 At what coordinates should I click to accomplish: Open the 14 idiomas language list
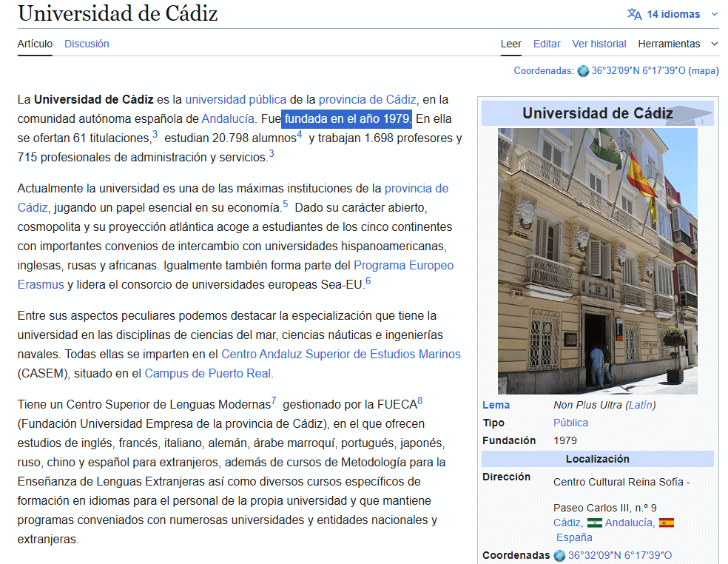pos(673,14)
